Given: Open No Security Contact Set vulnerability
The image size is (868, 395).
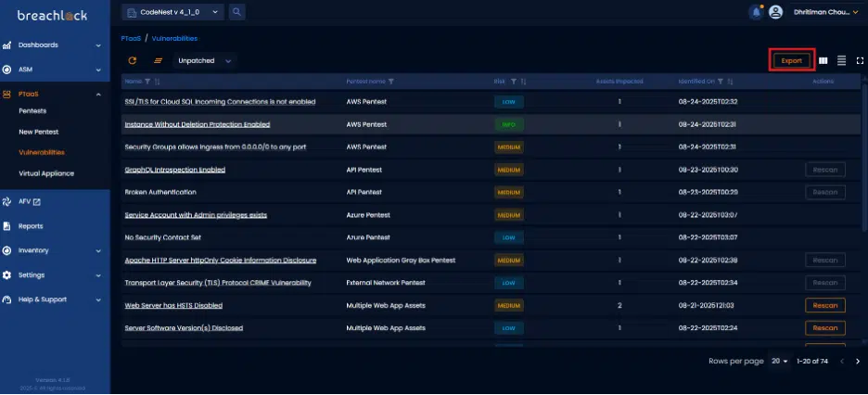Looking at the screenshot, I should click(x=163, y=238).
